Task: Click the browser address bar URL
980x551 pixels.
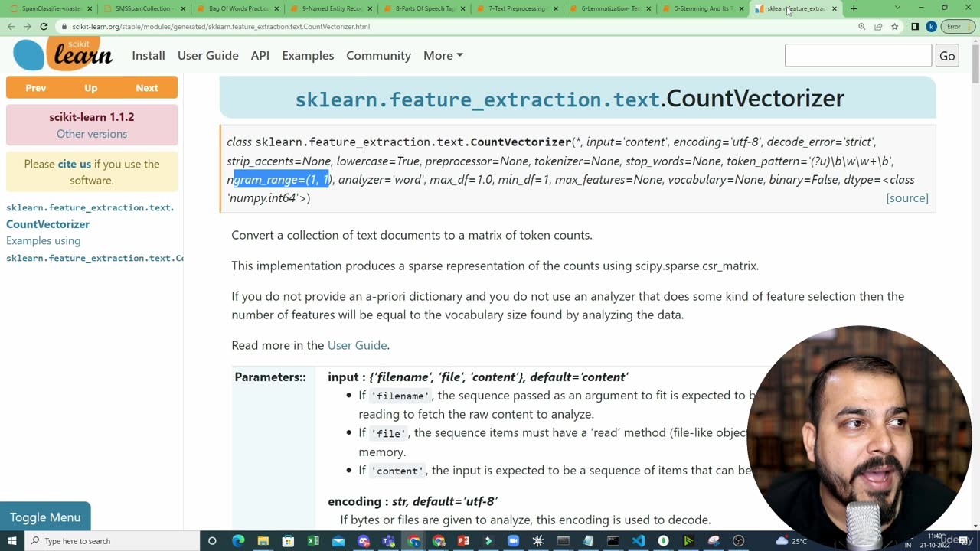Action: point(221,26)
